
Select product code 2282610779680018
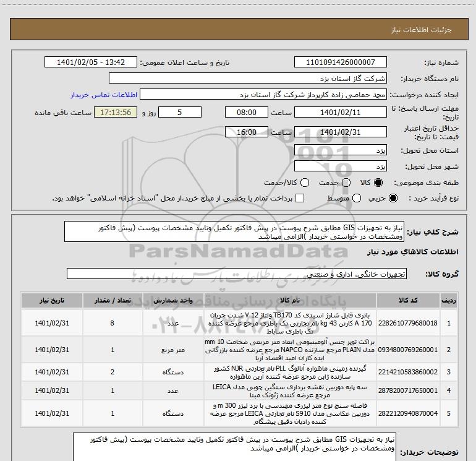[x=408, y=323]
